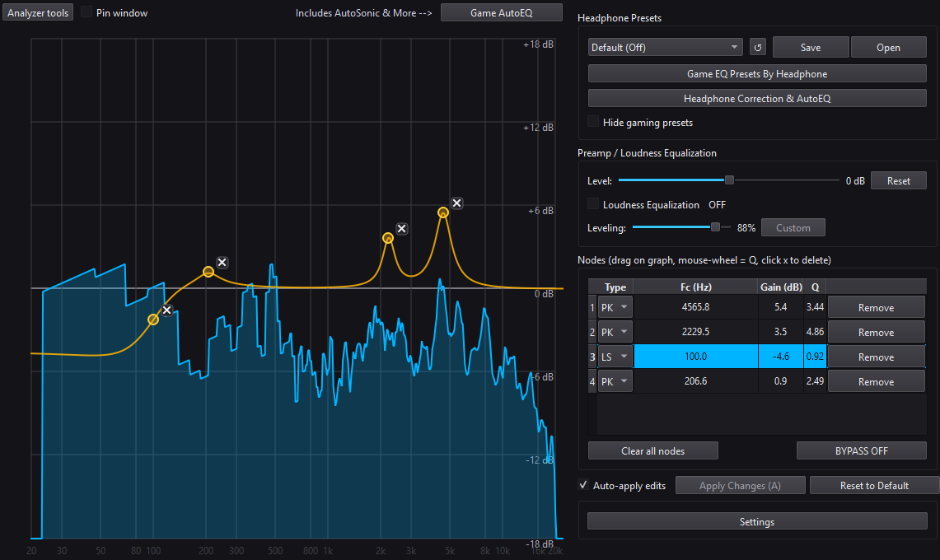
Task: Open the Analyzer tools menu
Action: point(38,12)
